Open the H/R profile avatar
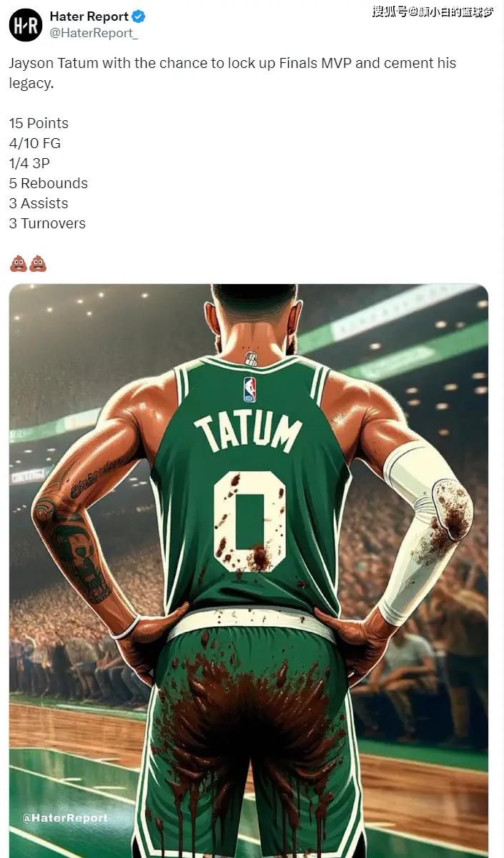Screen dimensions: 504x858 click(26, 25)
